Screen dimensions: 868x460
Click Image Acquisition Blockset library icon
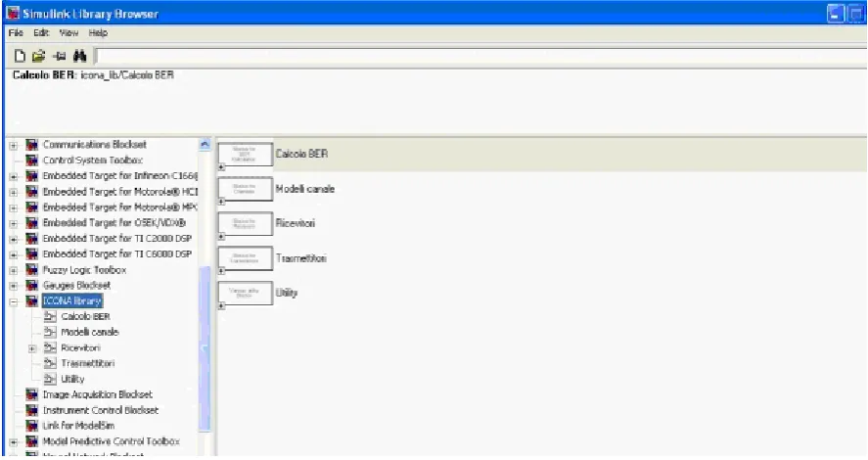(x=32, y=394)
